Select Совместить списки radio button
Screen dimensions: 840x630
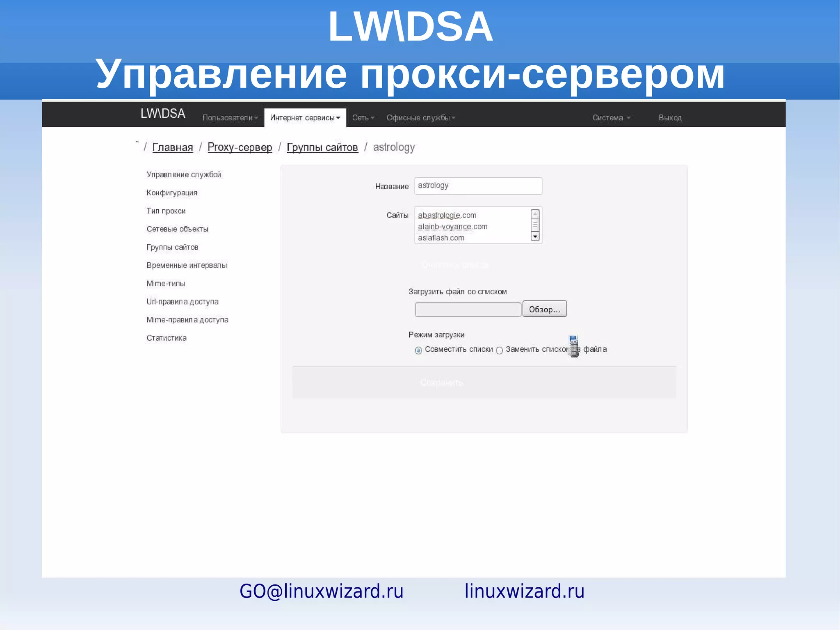(x=418, y=351)
